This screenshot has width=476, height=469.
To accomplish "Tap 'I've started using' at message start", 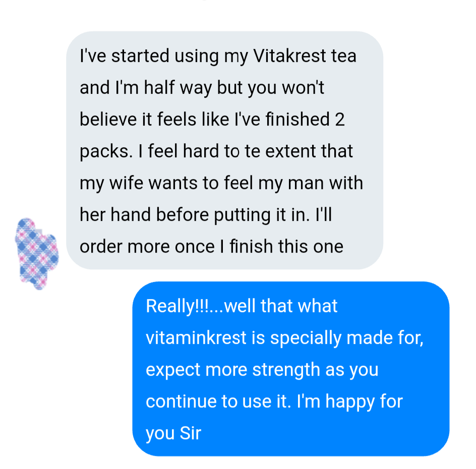I will [149, 56].
